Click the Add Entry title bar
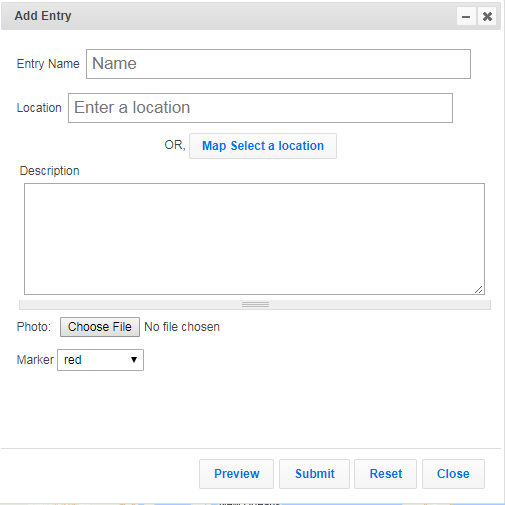505x505 pixels. click(x=251, y=16)
